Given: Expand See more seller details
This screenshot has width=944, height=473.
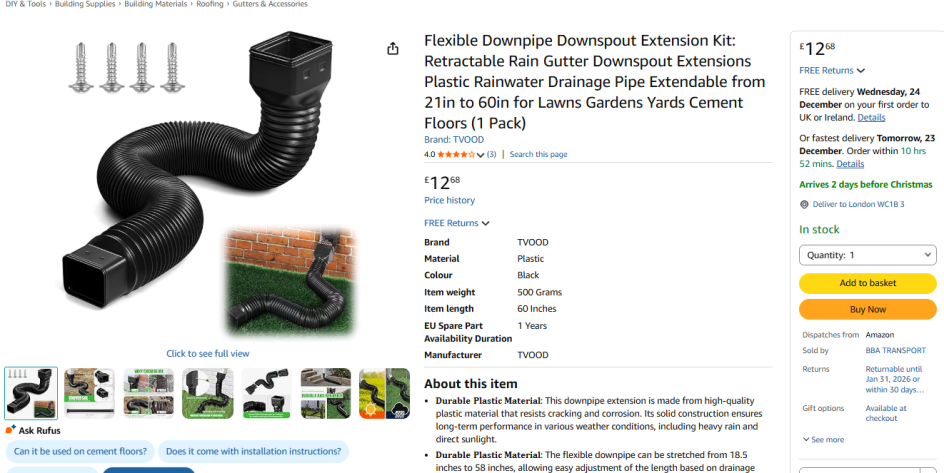Looking at the screenshot, I should click(x=823, y=440).
